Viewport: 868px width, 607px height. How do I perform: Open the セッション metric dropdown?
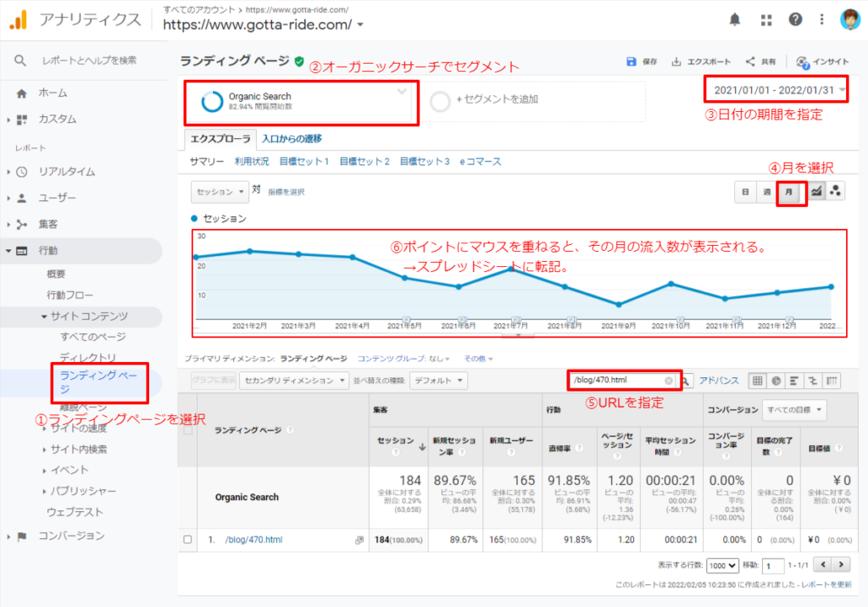tap(220, 192)
